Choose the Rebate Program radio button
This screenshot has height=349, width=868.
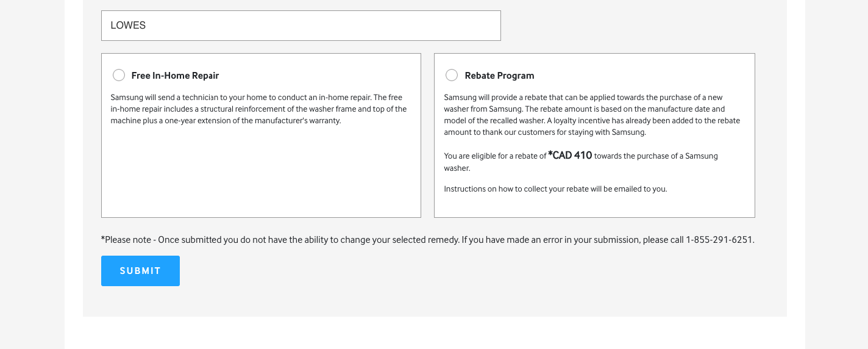coord(452,75)
